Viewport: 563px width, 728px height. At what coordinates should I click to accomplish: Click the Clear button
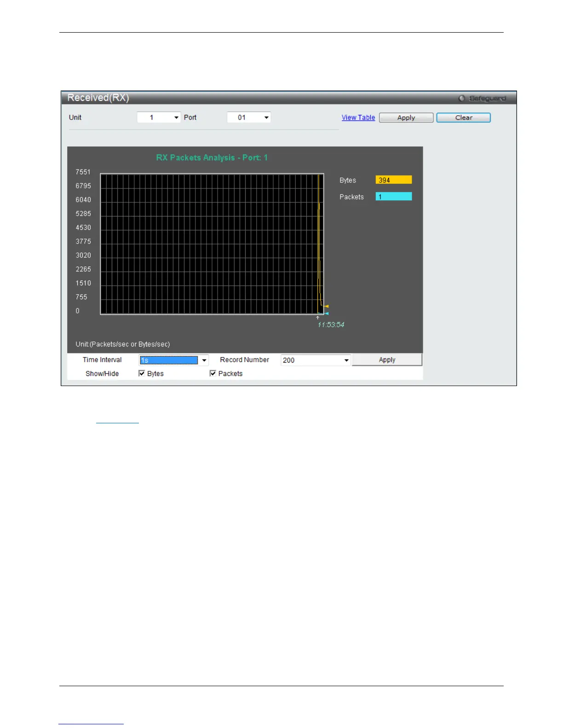pos(464,118)
